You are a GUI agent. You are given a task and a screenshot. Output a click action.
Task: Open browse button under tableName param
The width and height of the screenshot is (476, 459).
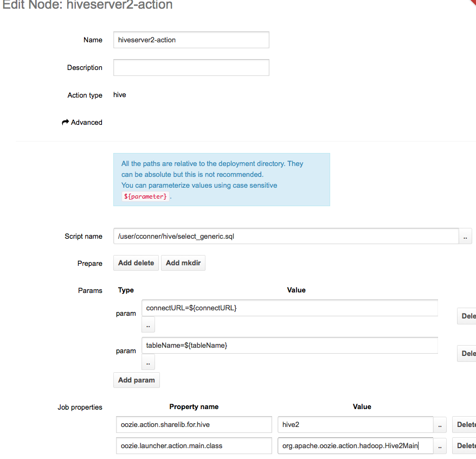point(148,362)
